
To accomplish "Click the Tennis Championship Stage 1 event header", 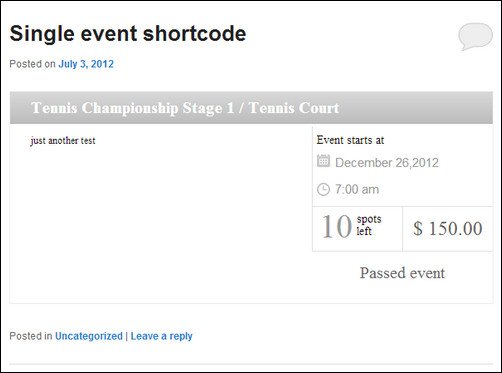I will point(251,108).
